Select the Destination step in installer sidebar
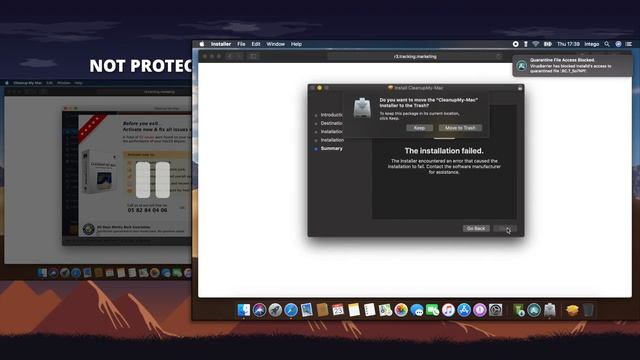This screenshot has height=360, width=640. tap(331, 123)
